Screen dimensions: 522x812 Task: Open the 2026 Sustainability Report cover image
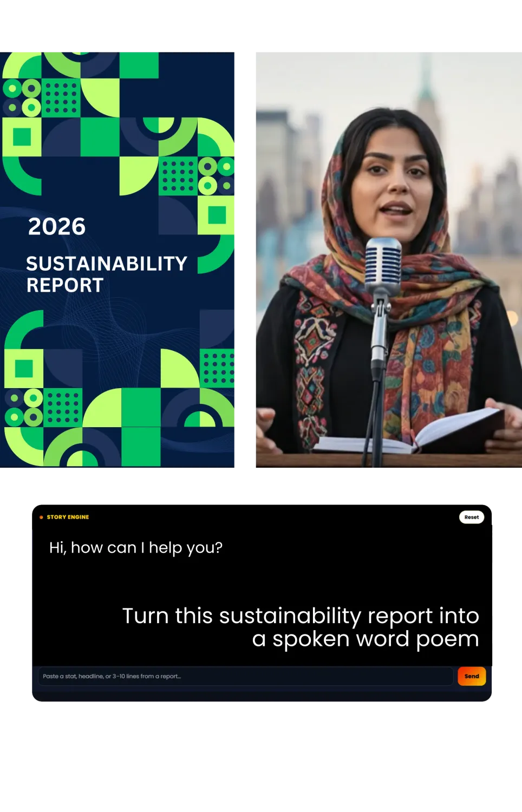[x=117, y=260]
